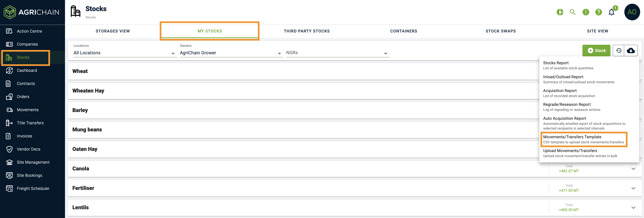Screen dimensions: 644x218
Task: Click the green pie chart icon in the header
Action: (x=560, y=12)
